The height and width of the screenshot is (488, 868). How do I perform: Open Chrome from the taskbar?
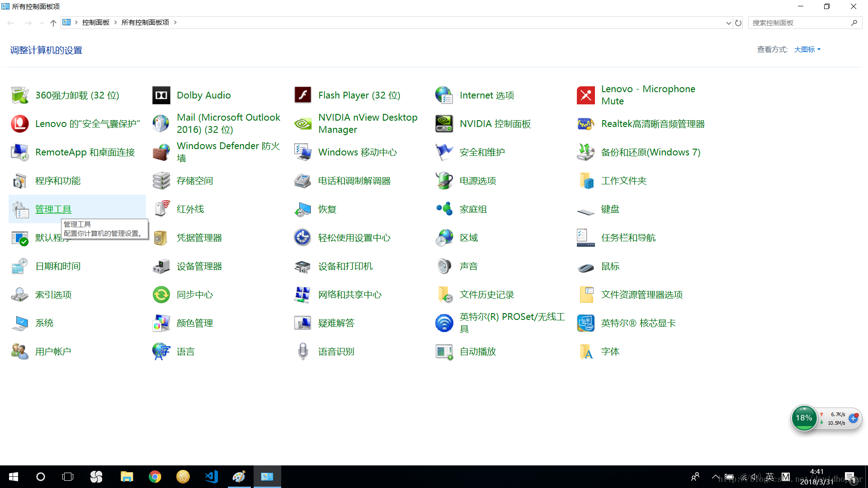pyautogui.click(x=155, y=477)
